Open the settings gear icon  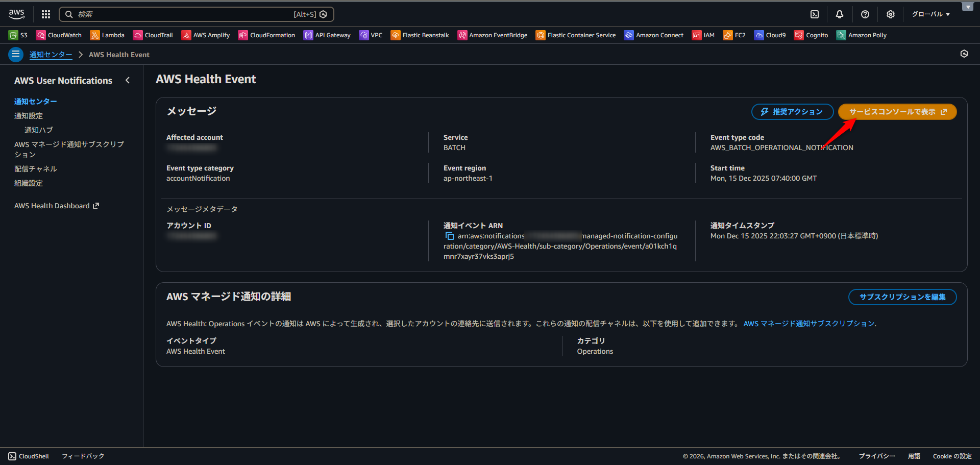click(891, 14)
